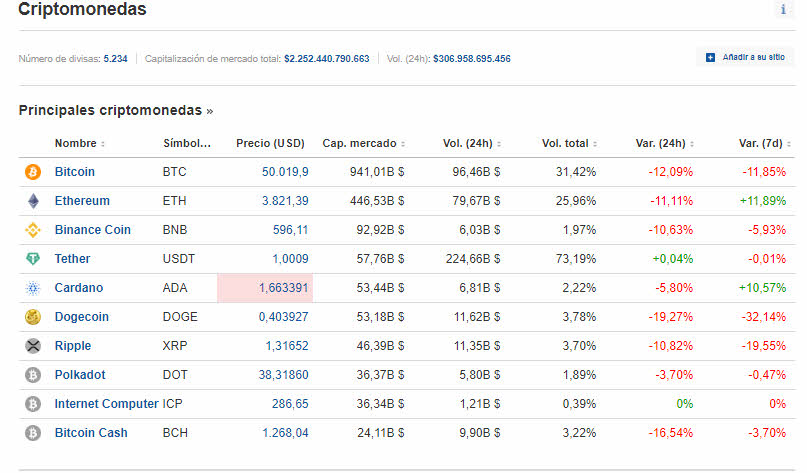This screenshot has width=807, height=473.
Task: Open the Principales criptomonedas link
Action: coord(115,110)
